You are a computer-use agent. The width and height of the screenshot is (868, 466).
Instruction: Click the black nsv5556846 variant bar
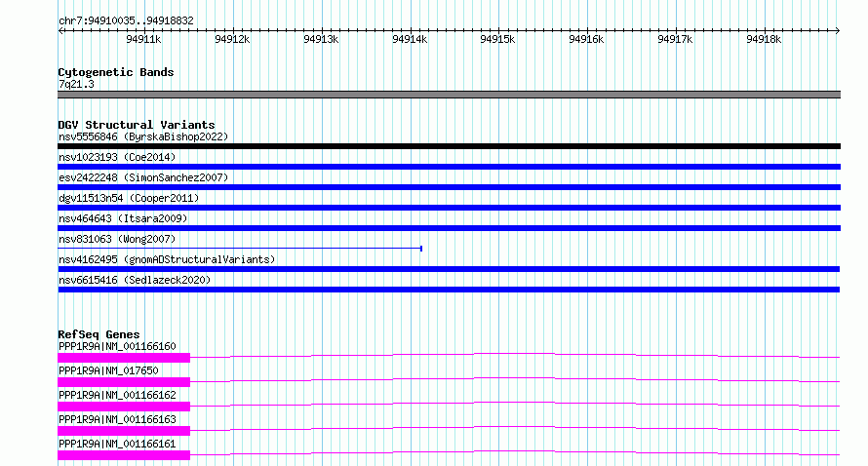449,146
